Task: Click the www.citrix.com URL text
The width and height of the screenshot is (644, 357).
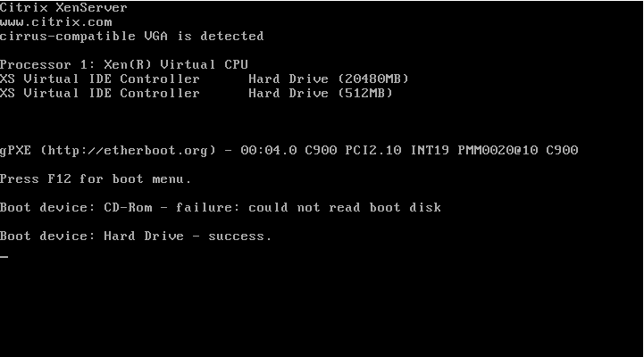Action: (56, 22)
